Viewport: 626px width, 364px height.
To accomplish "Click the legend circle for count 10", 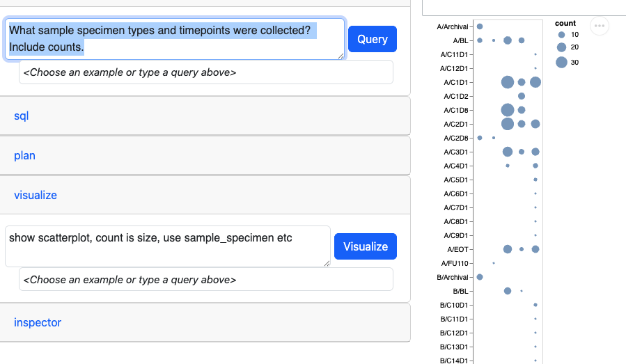I will [561, 35].
